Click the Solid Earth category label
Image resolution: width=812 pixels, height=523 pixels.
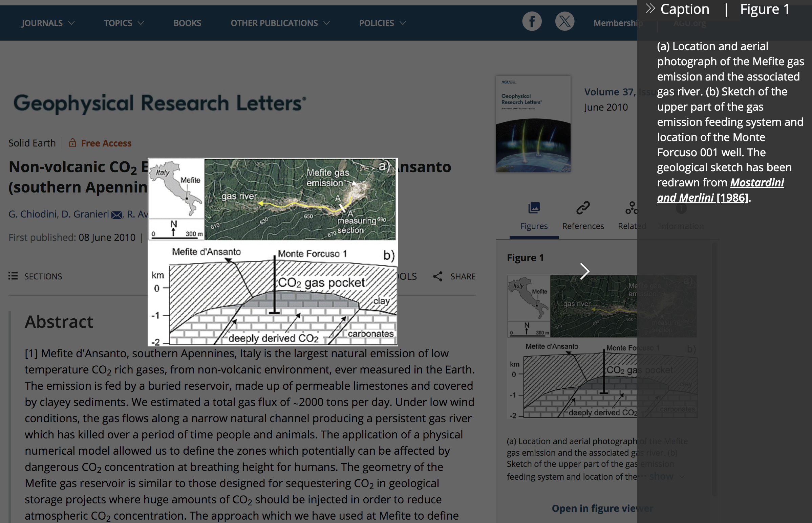coord(32,143)
